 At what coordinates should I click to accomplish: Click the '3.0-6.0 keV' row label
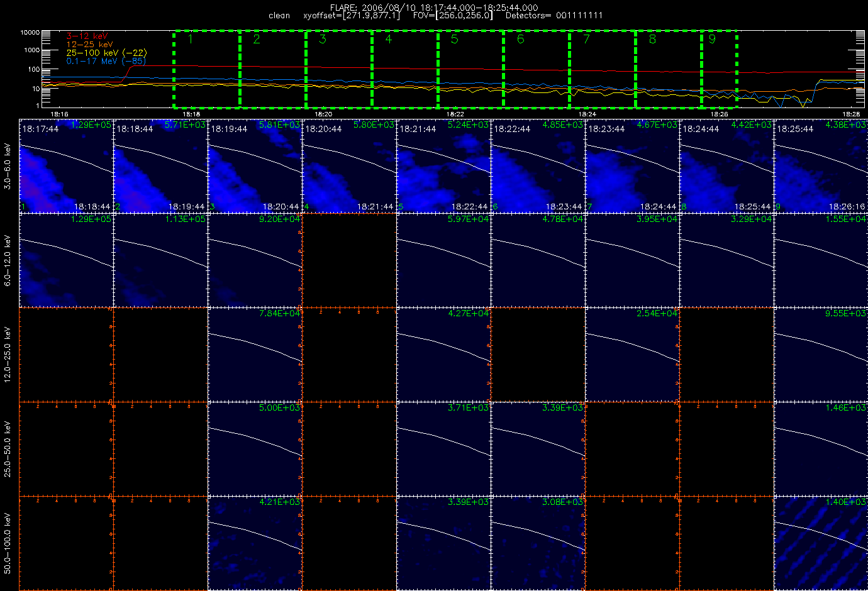click(8, 166)
